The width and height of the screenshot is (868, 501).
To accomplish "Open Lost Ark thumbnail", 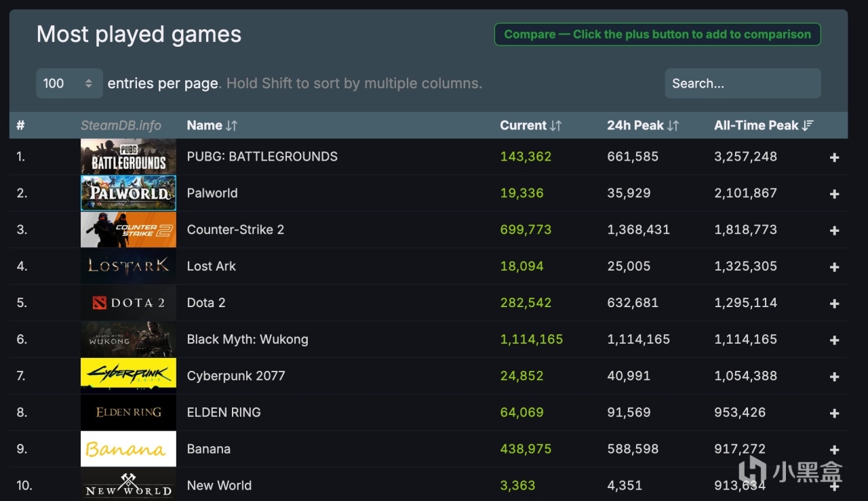I will click(128, 266).
